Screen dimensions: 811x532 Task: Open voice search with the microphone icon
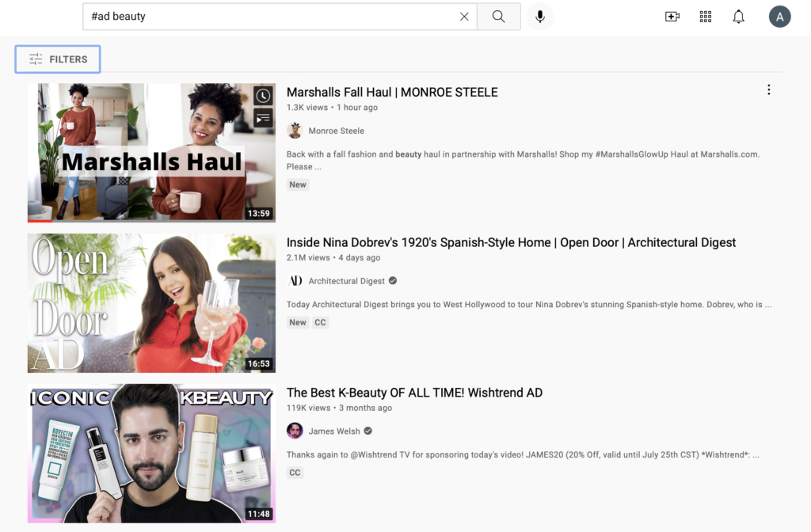[x=539, y=16]
